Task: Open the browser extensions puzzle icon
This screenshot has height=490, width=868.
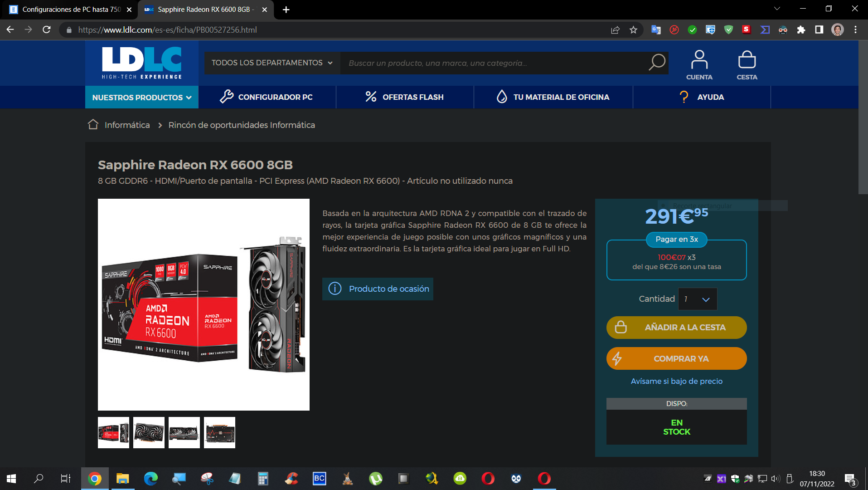Action: click(801, 30)
